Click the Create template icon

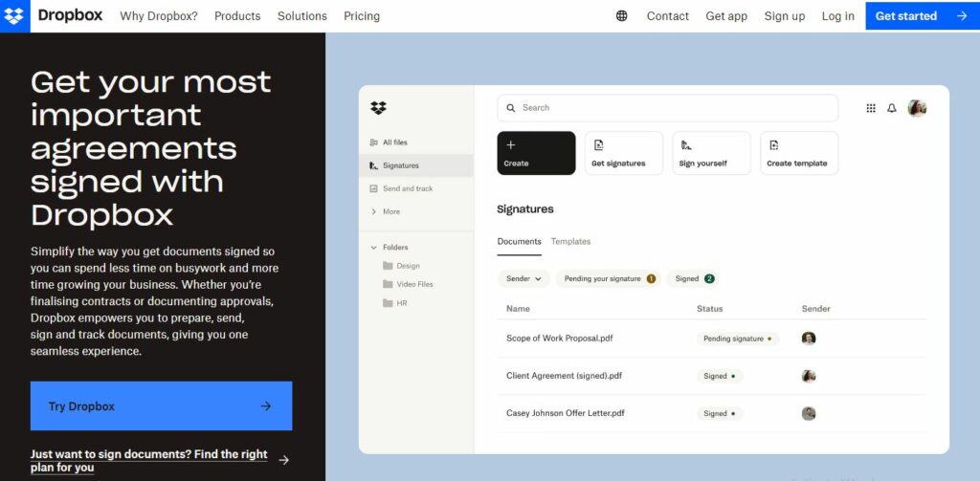click(773, 145)
